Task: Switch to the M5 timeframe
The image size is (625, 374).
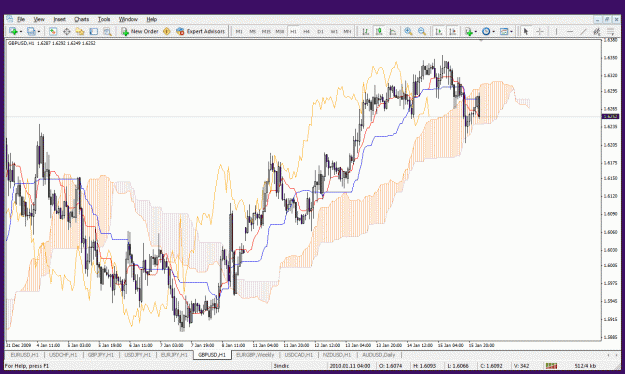Action: tap(252, 31)
